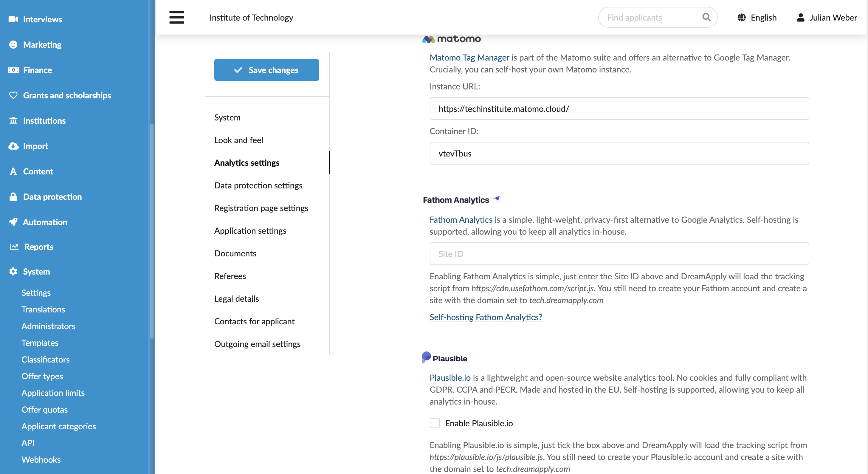Click the search magnifier icon
Viewport: 868px width, 474px height.
point(706,17)
